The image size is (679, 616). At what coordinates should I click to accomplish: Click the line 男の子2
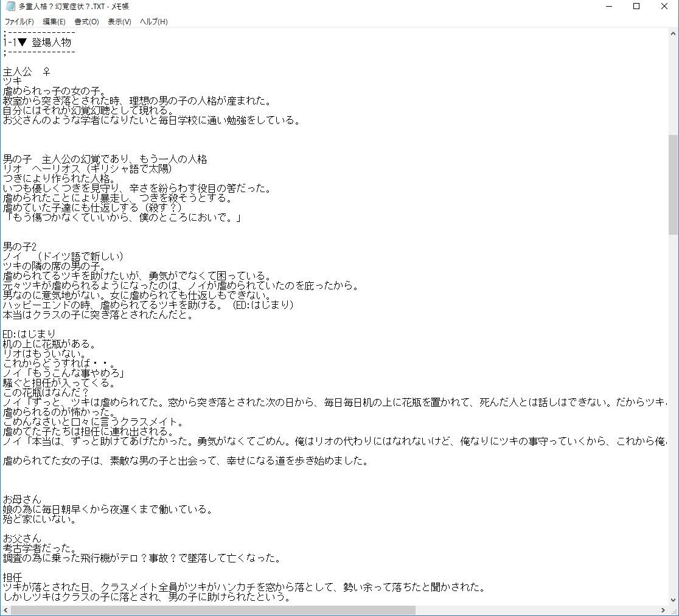[20, 247]
